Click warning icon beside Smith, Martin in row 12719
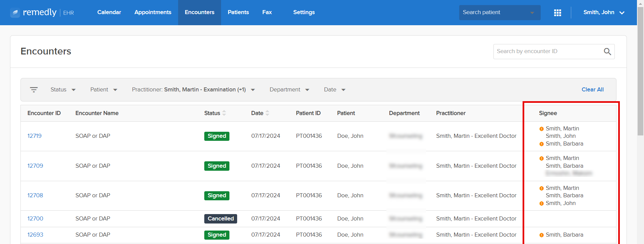644x244 pixels. pyautogui.click(x=541, y=129)
